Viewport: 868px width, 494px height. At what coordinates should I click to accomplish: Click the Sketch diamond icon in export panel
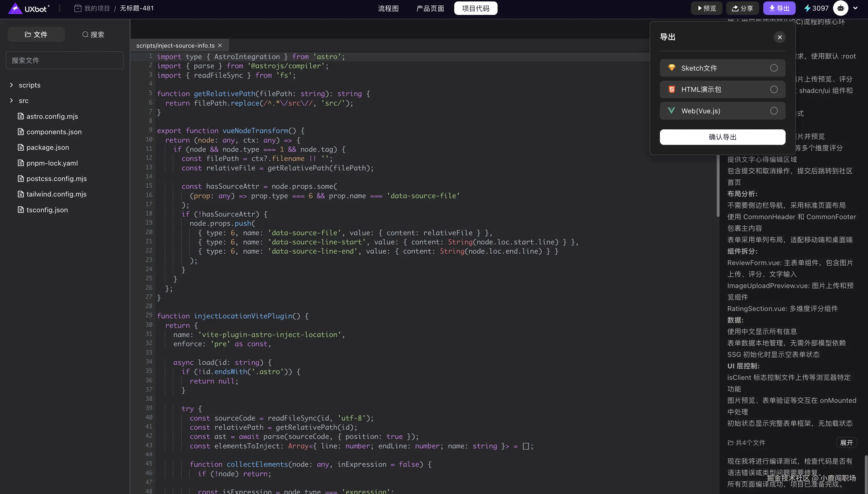(x=671, y=67)
